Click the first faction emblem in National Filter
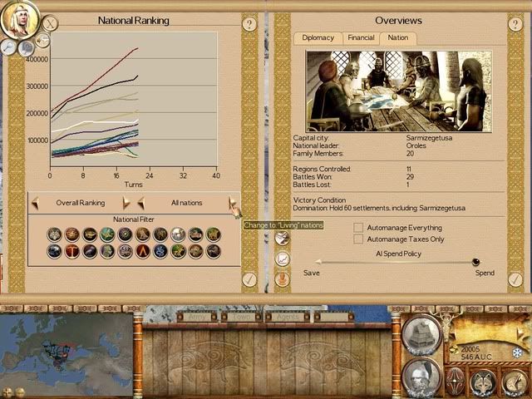Image resolution: width=532 pixels, height=399 pixels. 54,234
